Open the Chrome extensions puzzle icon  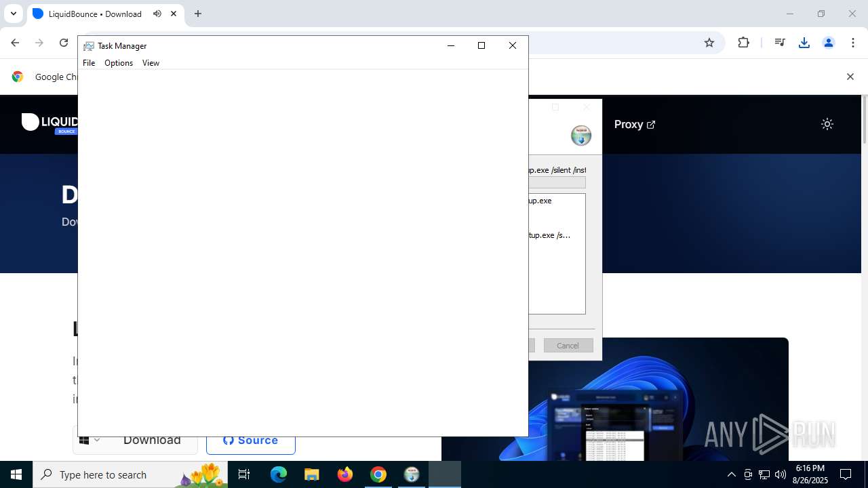744,43
